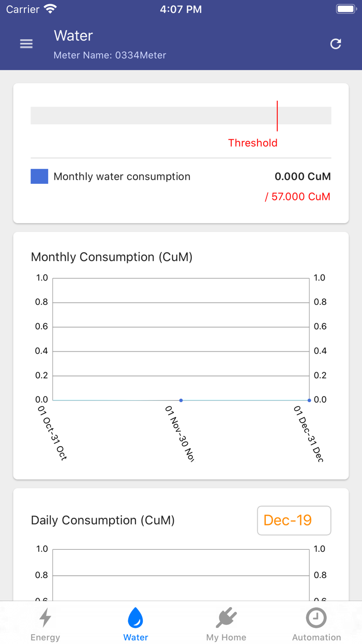
Task: Tap the Water droplet icon
Action: [135, 618]
